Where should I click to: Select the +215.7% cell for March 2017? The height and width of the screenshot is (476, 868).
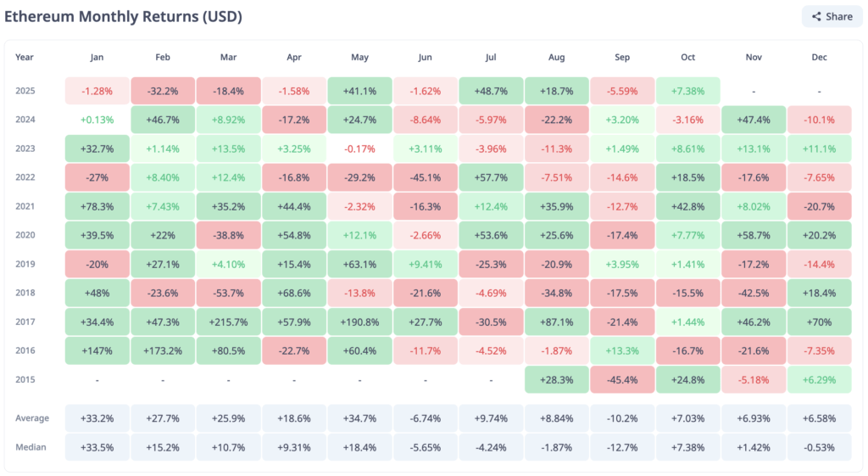point(229,322)
